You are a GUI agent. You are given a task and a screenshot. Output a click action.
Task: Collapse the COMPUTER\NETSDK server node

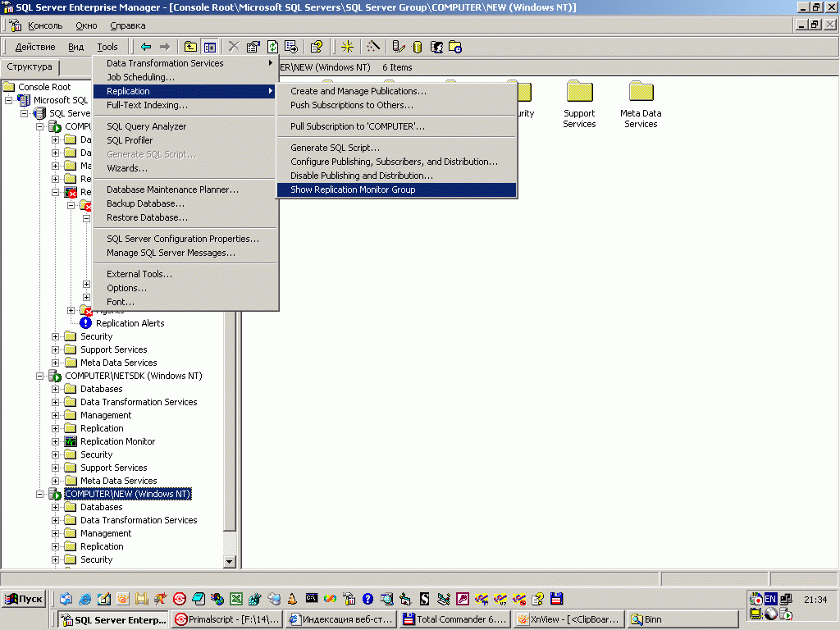[39, 376]
